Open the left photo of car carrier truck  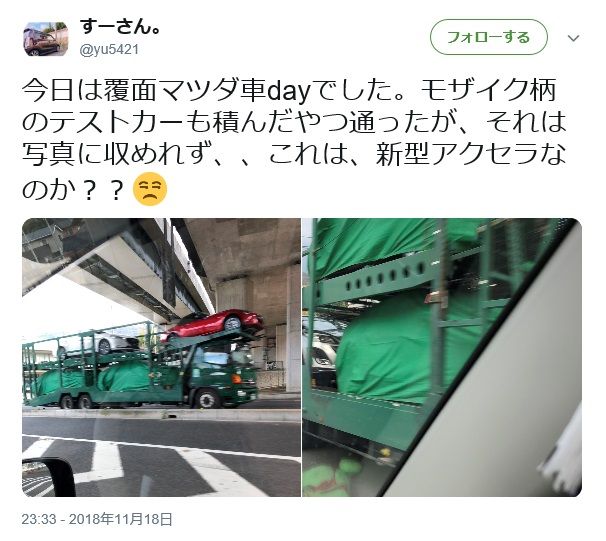point(162,357)
